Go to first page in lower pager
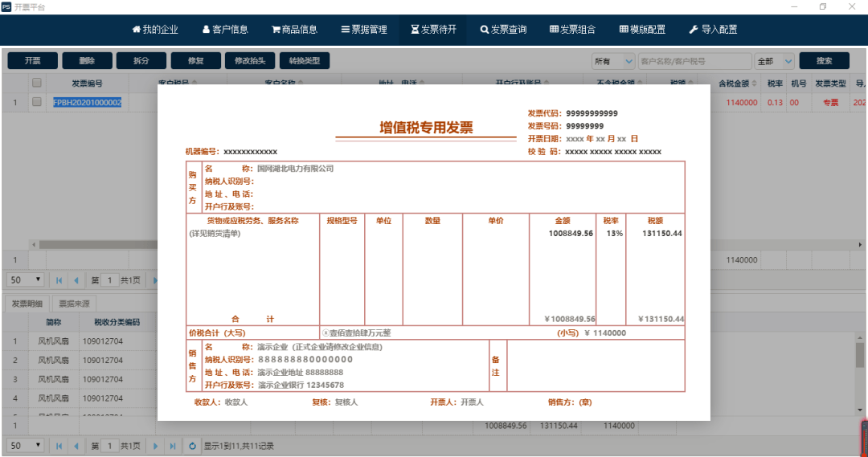 (59, 446)
